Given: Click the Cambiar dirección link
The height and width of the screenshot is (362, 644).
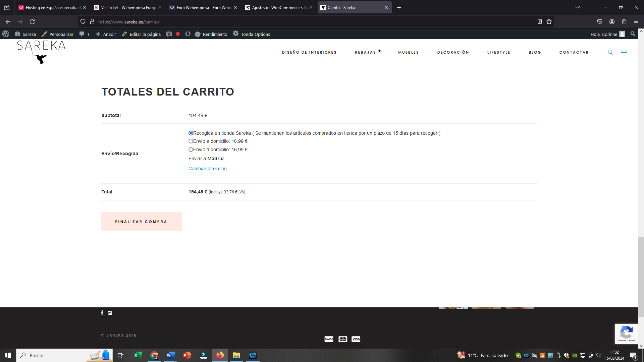Looking at the screenshot, I should coord(208,169).
